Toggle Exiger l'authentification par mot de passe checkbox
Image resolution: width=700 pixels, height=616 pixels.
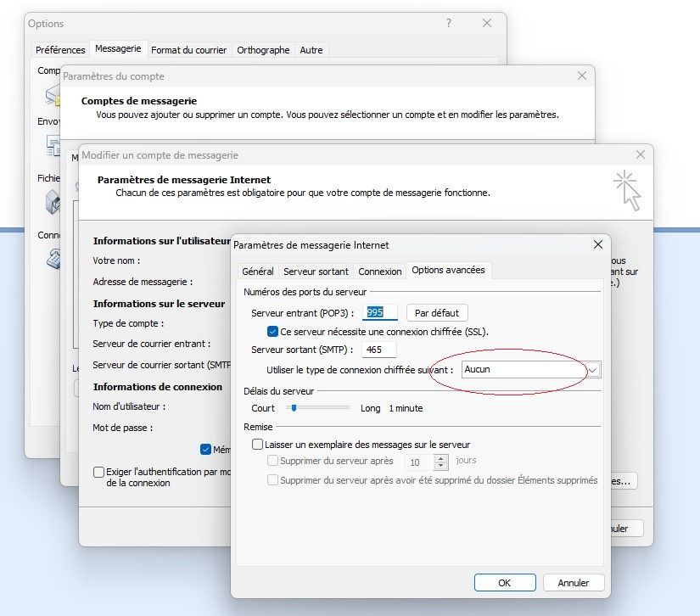tap(98, 472)
